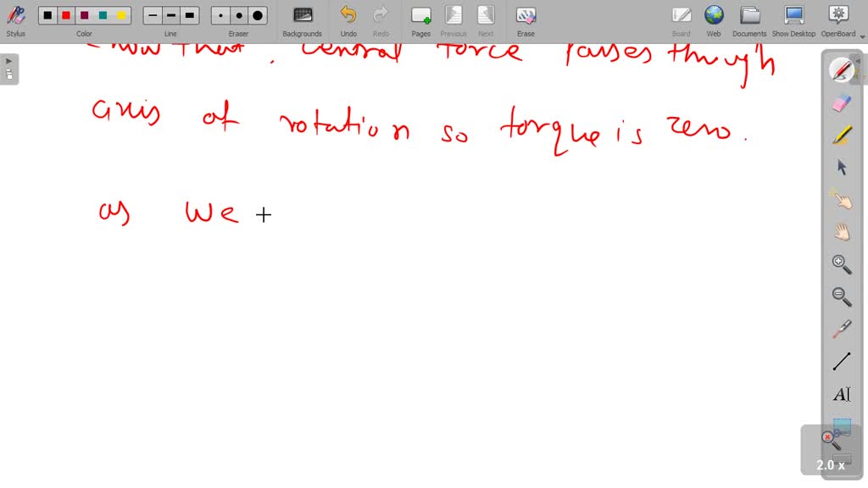The width and height of the screenshot is (868, 488).
Task: Go to the Next page
Action: (486, 21)
